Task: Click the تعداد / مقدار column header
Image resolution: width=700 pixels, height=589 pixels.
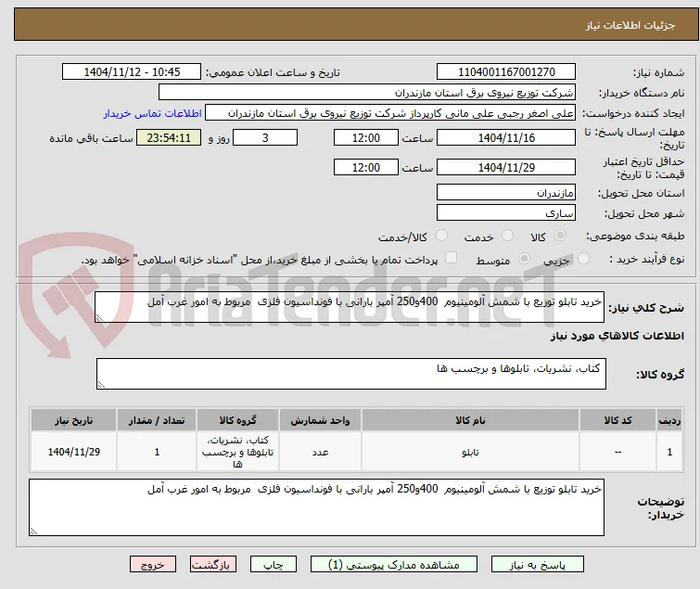Action: tap(157, 420)
